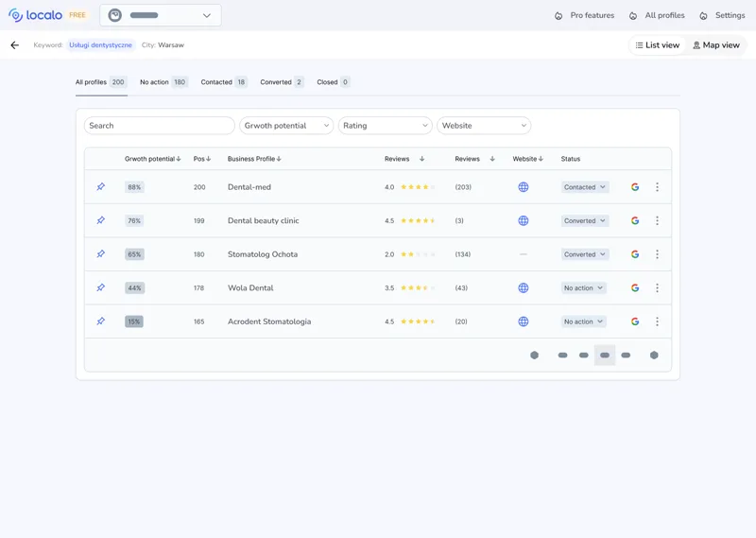The image size is (756, 538).
Task: Go to previous page hexagon button
Action: (534, 356)
